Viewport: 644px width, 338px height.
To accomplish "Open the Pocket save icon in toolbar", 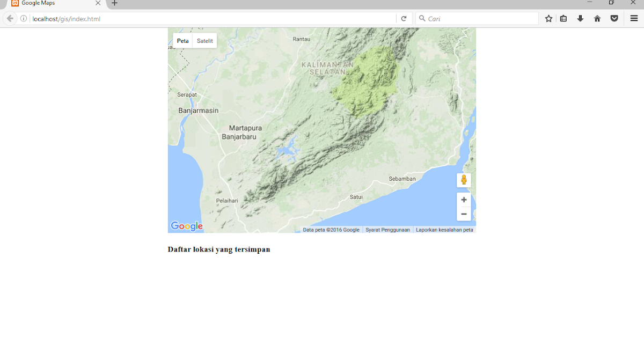I will pos(614,18).
